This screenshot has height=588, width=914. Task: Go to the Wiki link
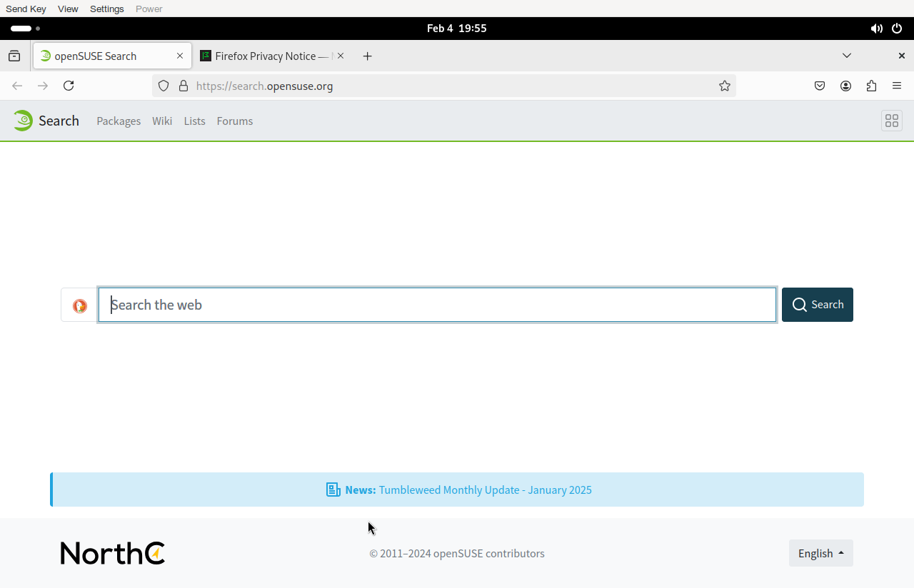point(162,121)
